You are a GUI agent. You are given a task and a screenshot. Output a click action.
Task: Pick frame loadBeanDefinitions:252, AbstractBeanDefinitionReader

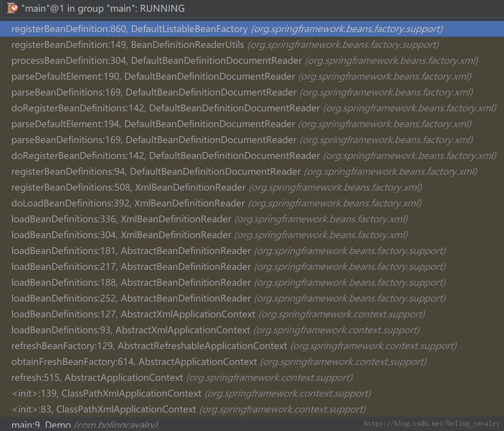pos(252,298)
